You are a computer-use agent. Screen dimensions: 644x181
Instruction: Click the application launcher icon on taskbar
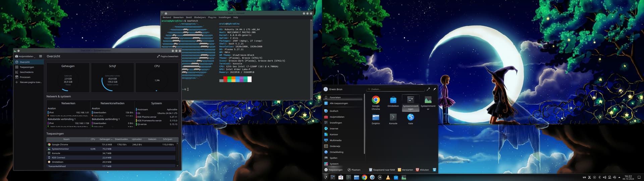point(325,177)
